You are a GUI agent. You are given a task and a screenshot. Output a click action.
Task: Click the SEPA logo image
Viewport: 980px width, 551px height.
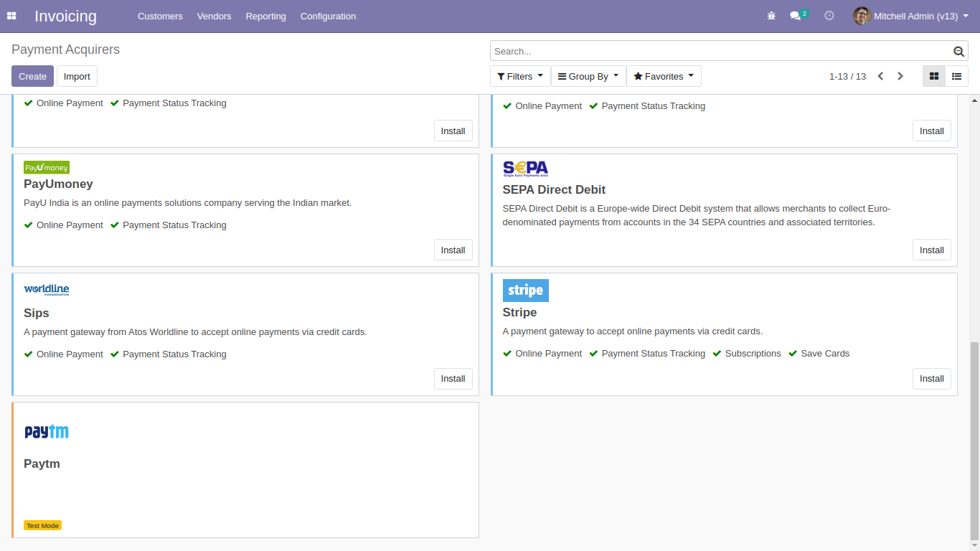(525, 169)
